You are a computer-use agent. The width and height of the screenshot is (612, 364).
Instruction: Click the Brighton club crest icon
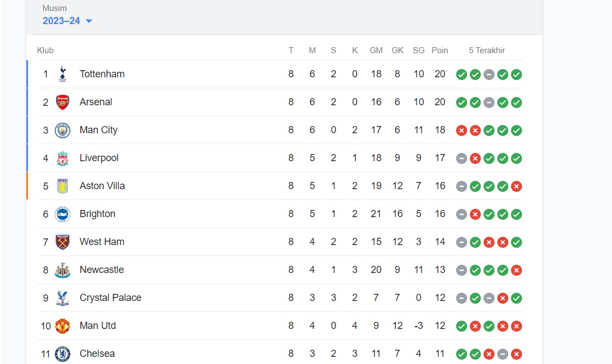click(x=63, y=214)
